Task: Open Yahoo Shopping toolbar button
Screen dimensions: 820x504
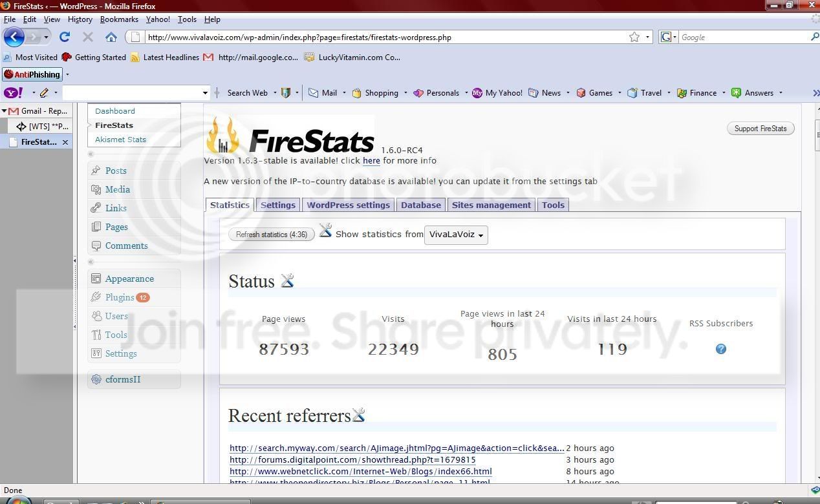Action: click(375, 93)
